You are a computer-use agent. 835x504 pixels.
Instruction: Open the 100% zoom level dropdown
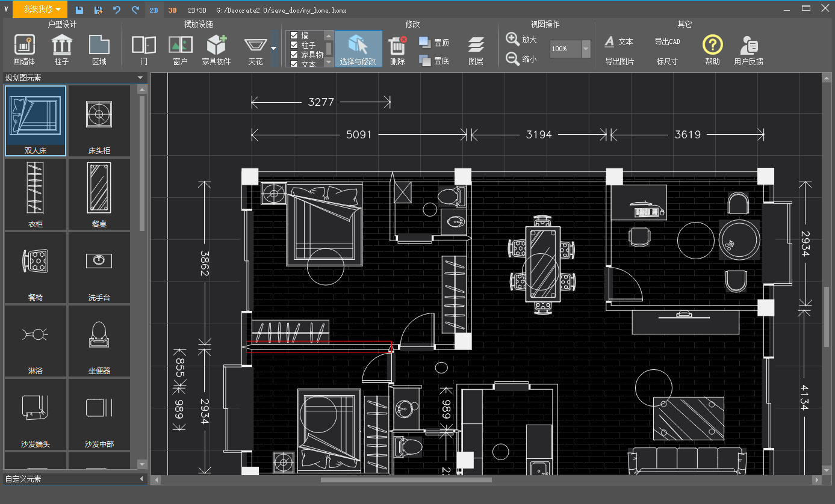coord(587,49)
